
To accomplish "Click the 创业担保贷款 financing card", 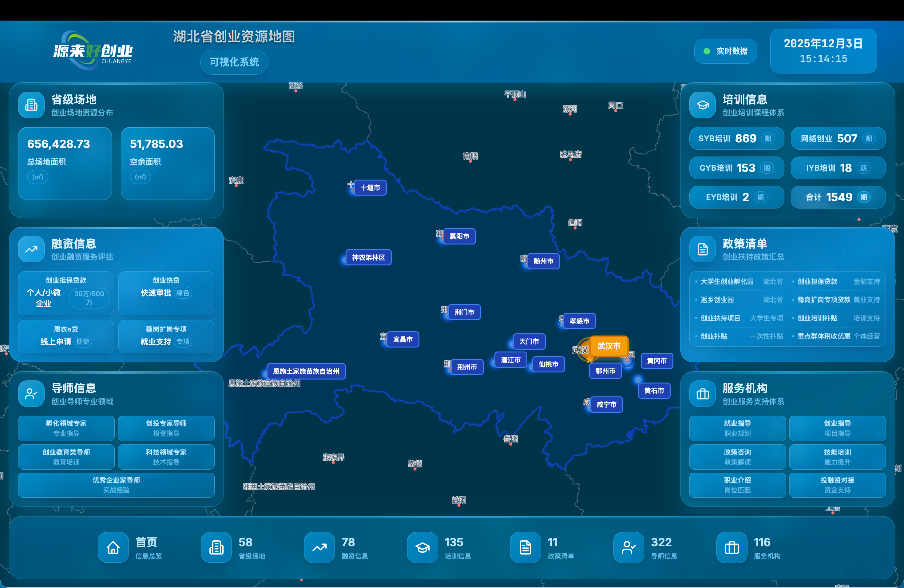I will [x=66, y=293].
